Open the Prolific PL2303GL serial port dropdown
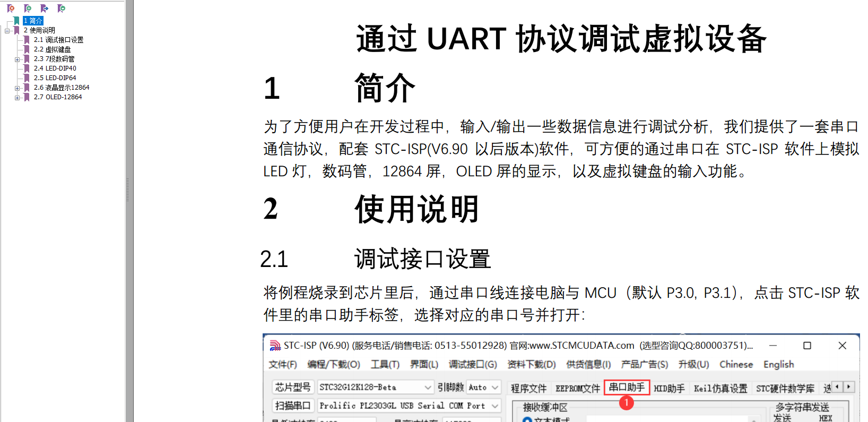This screenshot has height=422, width=868. [409, 406]
